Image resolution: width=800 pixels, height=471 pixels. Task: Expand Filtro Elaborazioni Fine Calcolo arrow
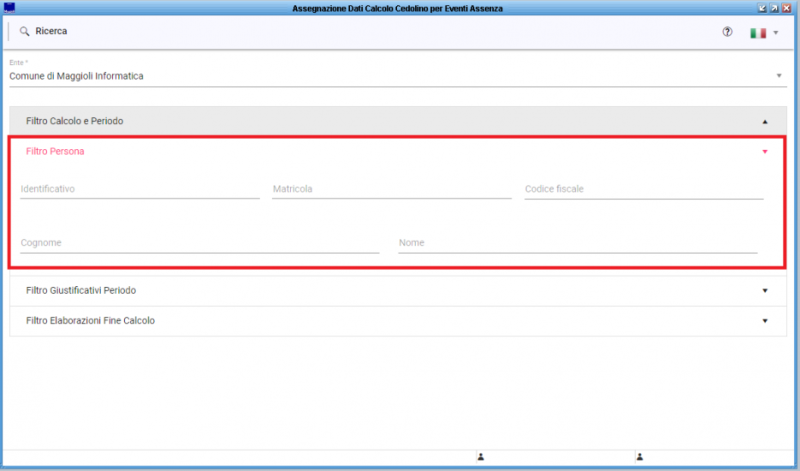tap(765, 321)
